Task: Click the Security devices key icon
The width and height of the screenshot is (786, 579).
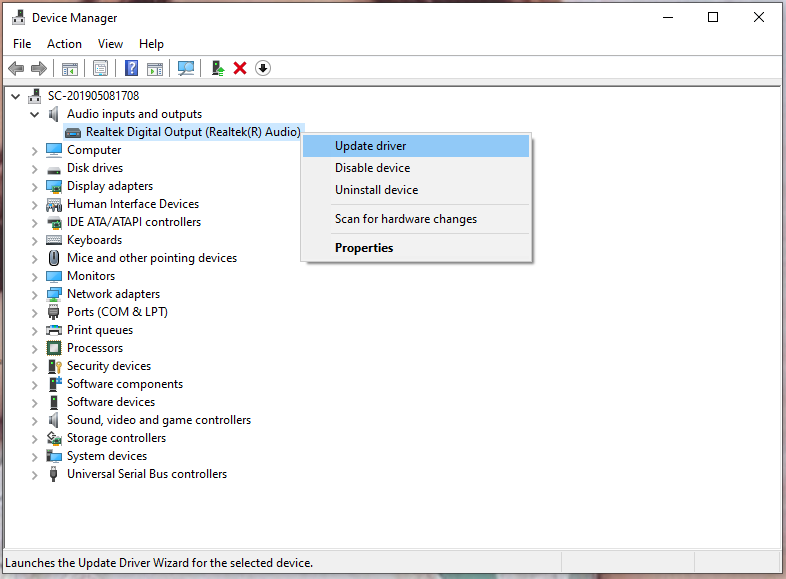Action: [x=54, y=366]
